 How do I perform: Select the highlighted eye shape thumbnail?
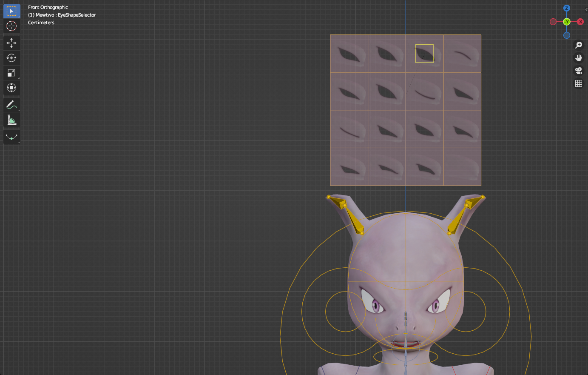(x=424, y=54)
